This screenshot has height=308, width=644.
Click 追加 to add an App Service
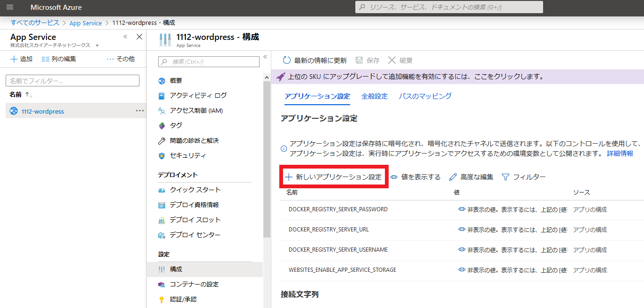click(22, 59)
